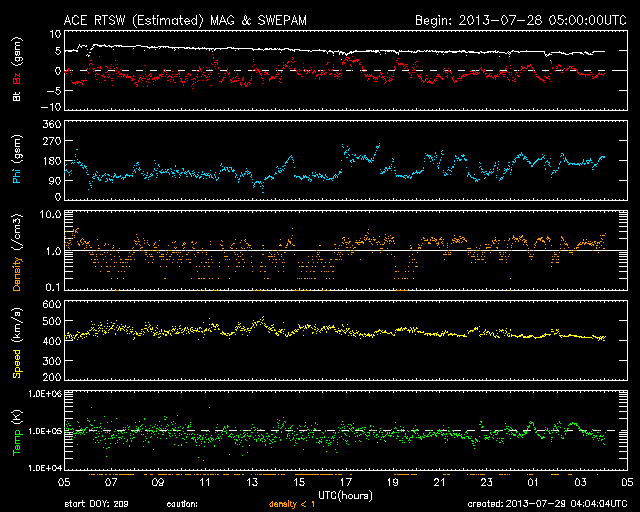Click the orange Density (/cm3) axis label
Image resolution: width=640 pixels, height=512 pixels.
[16, 251]
